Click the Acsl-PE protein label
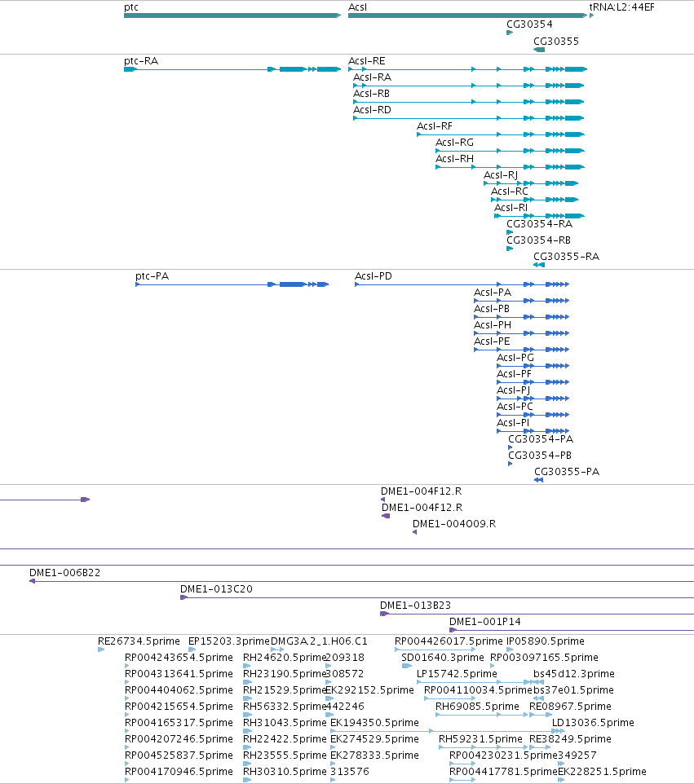This screenshot has height=784, width=694. 493,341
